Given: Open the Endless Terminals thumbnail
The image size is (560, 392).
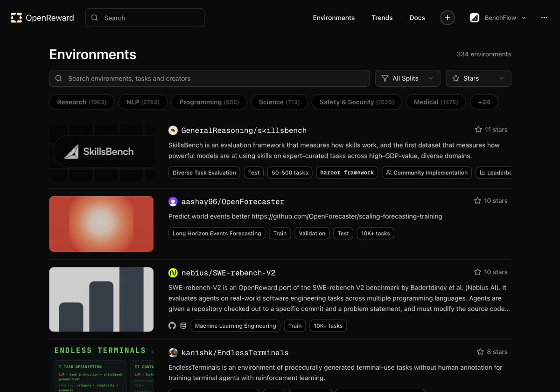Looking at the screenshot, I should 101,369.
